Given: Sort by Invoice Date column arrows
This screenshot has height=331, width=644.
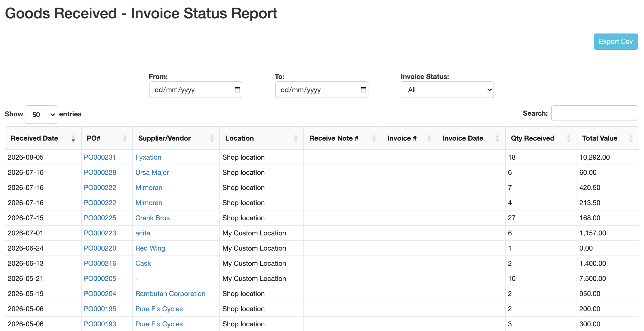Looking at the screenshot, I should pos(497,138).
